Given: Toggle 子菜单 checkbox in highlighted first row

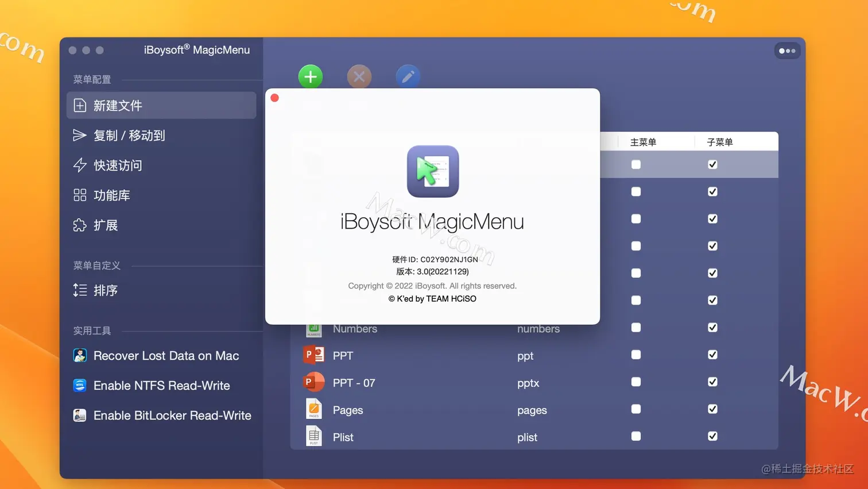Looking at the screenshot, I should (x=712, y=164).
